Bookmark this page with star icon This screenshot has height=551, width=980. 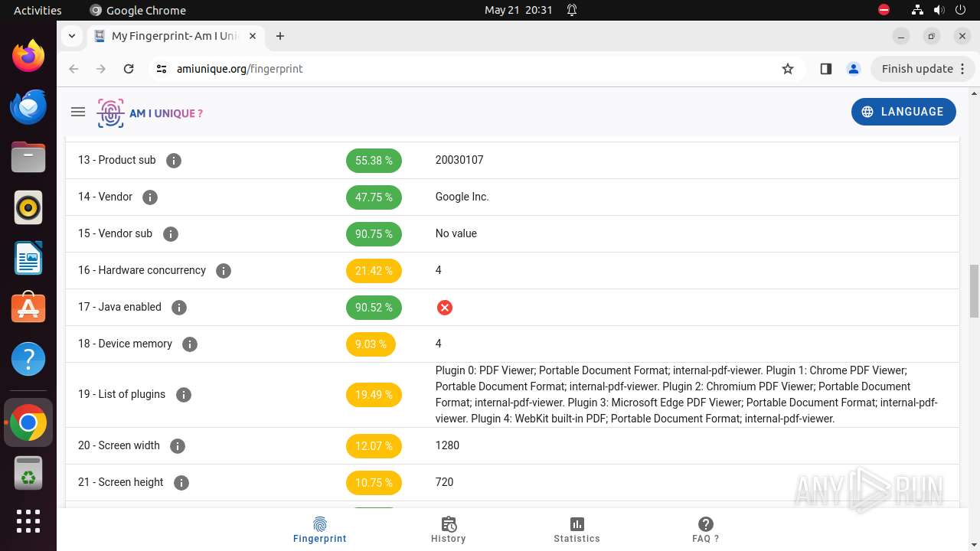[788, 69]
